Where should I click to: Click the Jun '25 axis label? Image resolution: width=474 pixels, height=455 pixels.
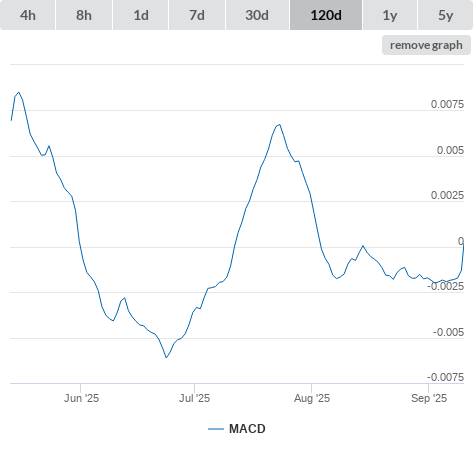81,398
